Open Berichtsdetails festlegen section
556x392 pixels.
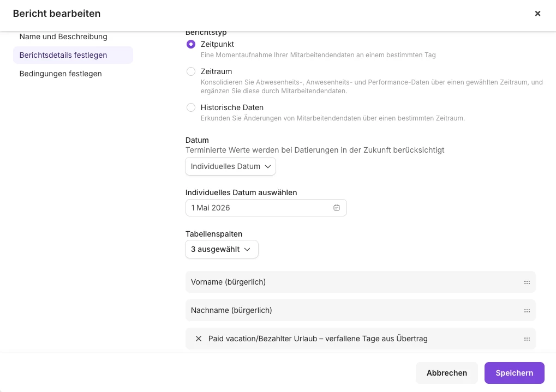pos(63,55)
